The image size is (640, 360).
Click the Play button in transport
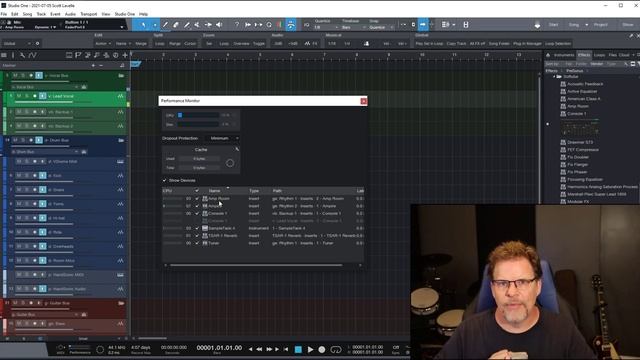point(310,349)
